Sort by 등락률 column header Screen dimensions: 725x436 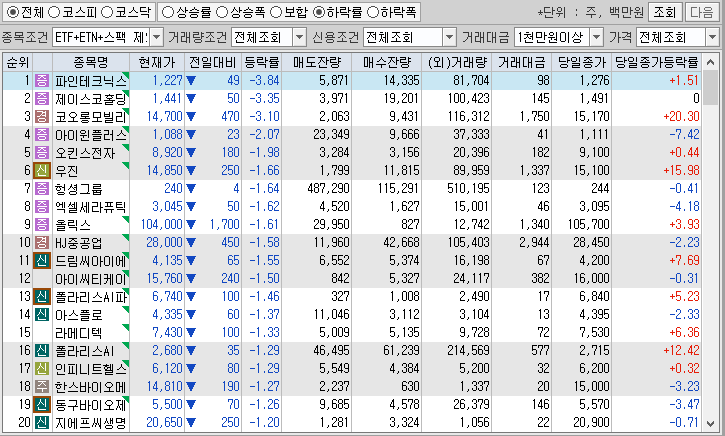tap(262, 62)
